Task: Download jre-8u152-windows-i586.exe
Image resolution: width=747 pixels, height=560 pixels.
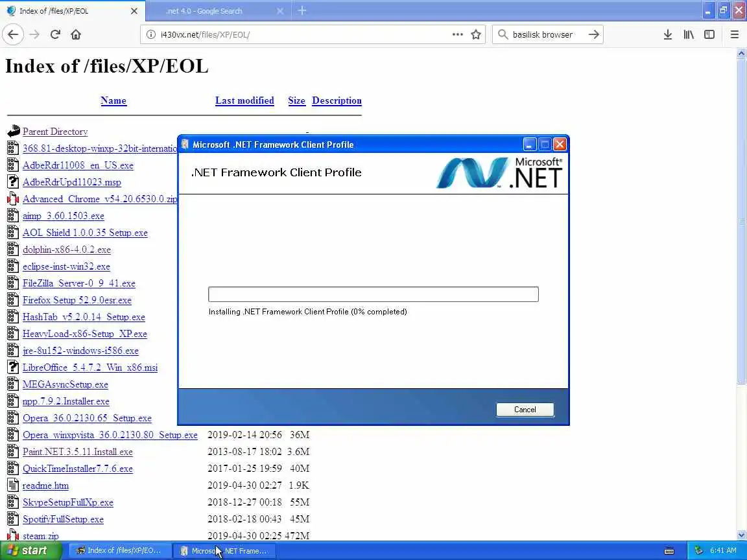Action: [x=80, y=351]
